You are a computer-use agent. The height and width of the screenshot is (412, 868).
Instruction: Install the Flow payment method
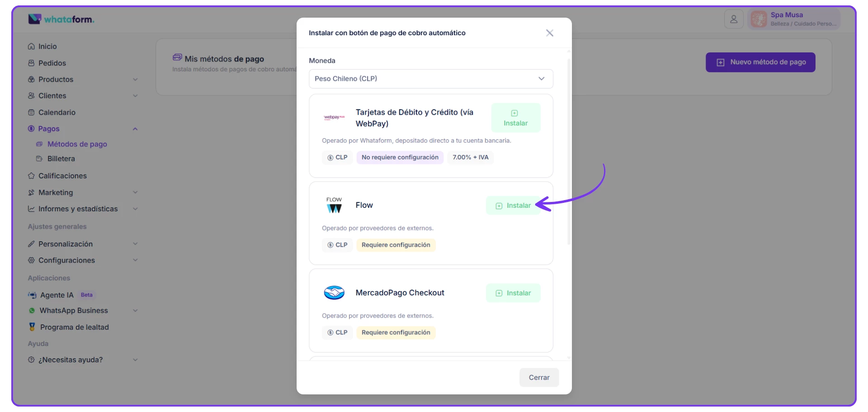513,206
